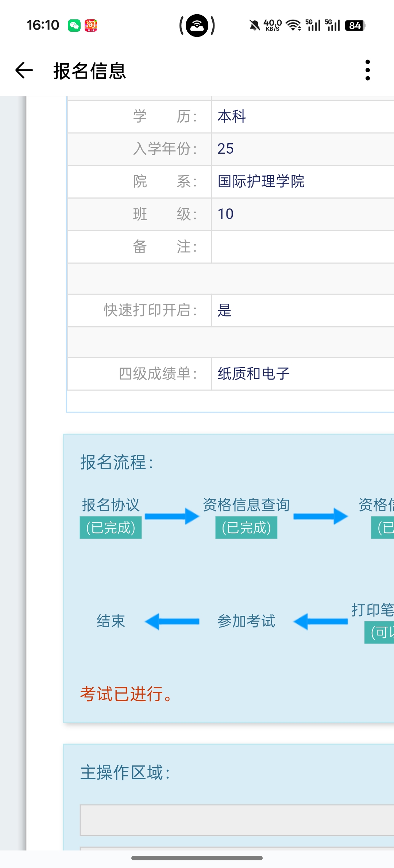Click the arrow pointing to 结束
Image resolution: width=394 pixels, height=868 pixels.
pyautogui.click(x=172, y=621)
